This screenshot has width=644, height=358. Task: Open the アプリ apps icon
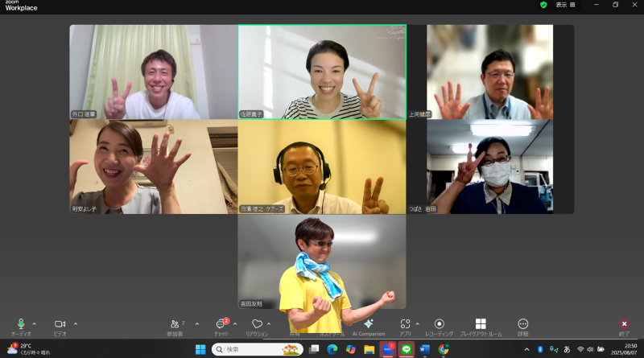[x=405, y=324]
